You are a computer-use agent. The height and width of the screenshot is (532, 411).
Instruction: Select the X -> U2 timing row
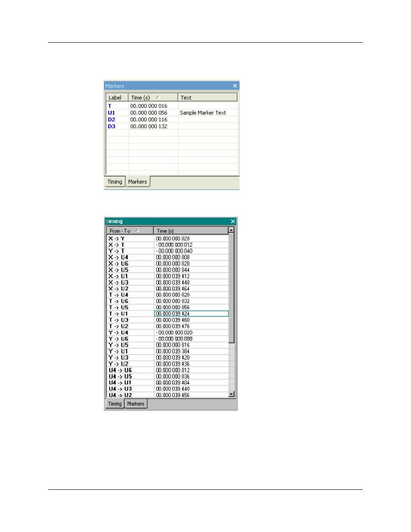click(x=168, y=289)
